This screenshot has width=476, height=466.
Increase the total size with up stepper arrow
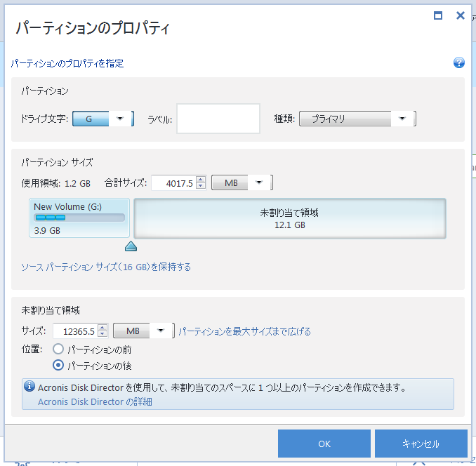point(201,179)
